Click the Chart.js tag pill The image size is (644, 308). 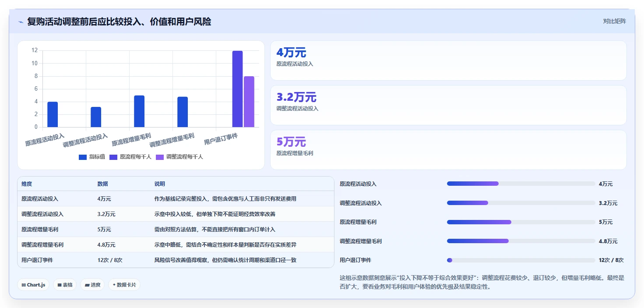[33, 285]
